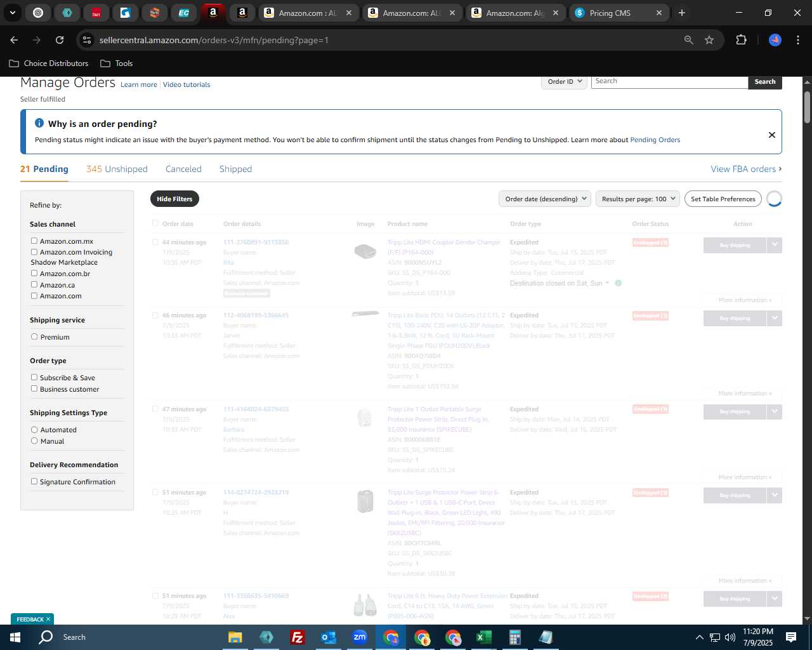Click the network icon in system tray
812x650 pixels.
715,637
